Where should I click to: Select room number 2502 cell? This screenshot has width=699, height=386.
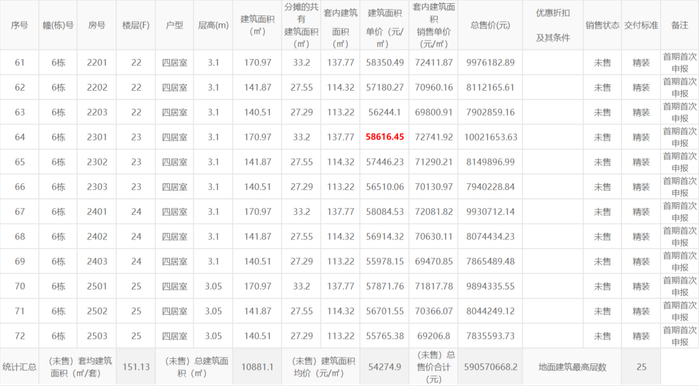[x=97, y=312]
